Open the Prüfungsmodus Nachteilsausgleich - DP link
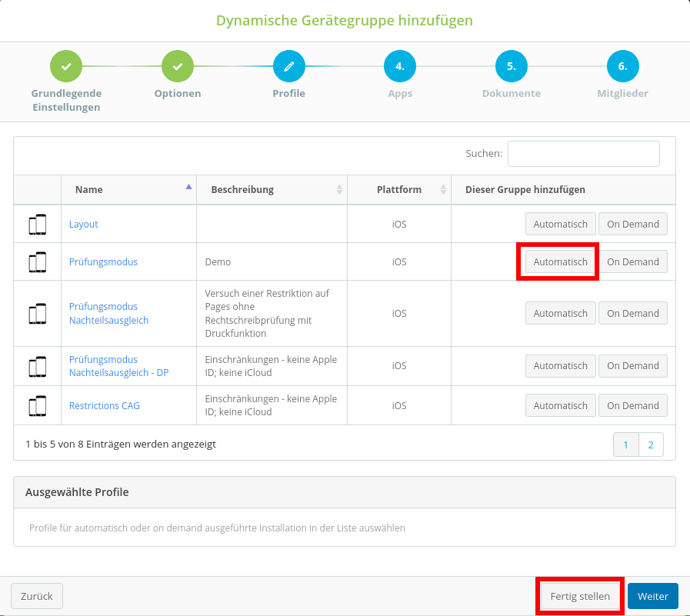The width and height of the screenshot is (690, 616). pos(118,366)
